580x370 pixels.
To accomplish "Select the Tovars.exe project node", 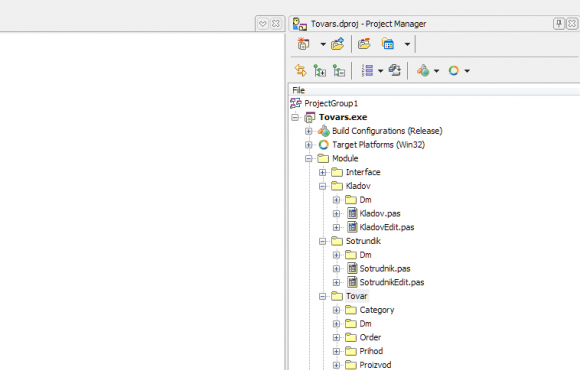I will point(343,117).
